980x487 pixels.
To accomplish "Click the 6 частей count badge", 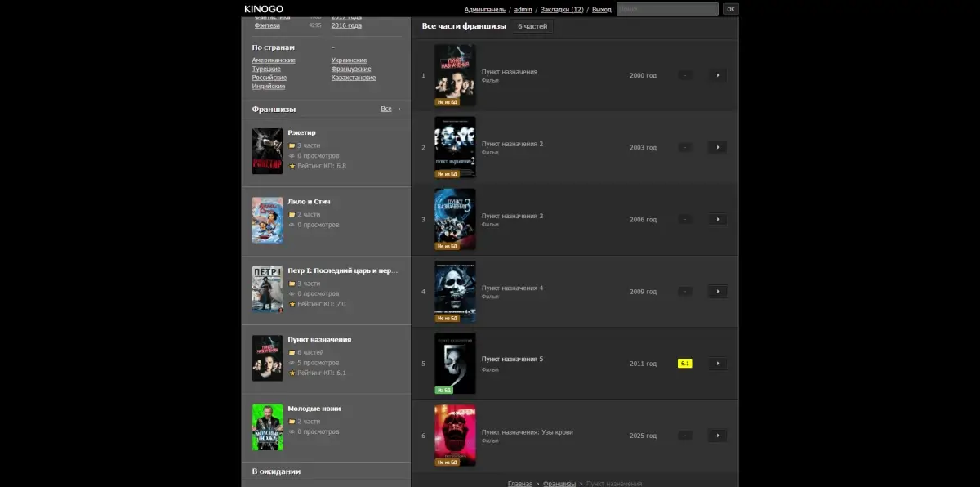I will tap(532, 26).
